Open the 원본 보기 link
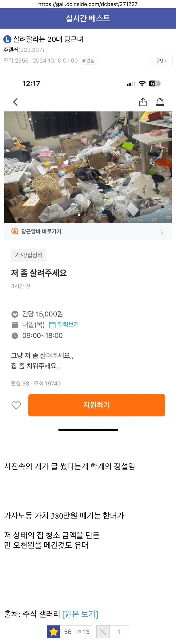 click(80, 614)
